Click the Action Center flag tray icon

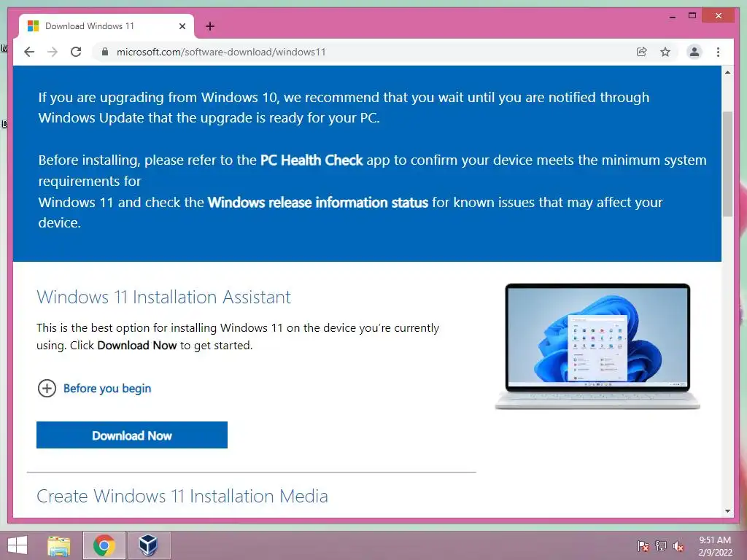pyautogui.click(x=643, y=546)
